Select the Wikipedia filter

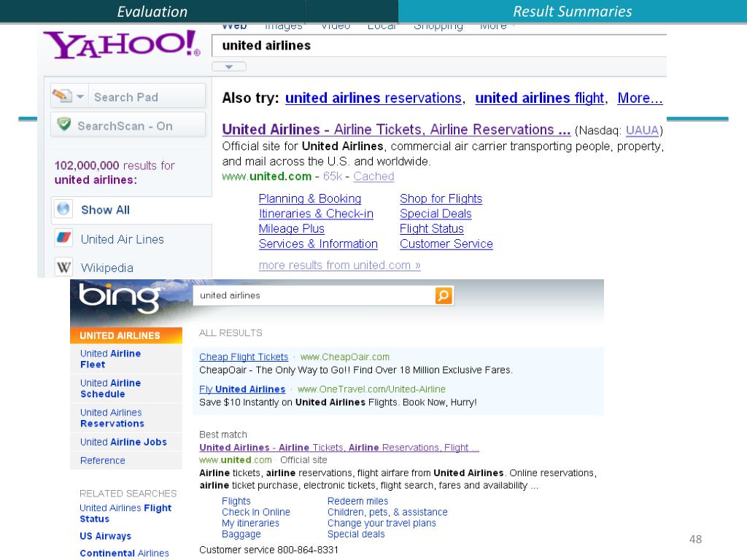(x=107, y=268)
